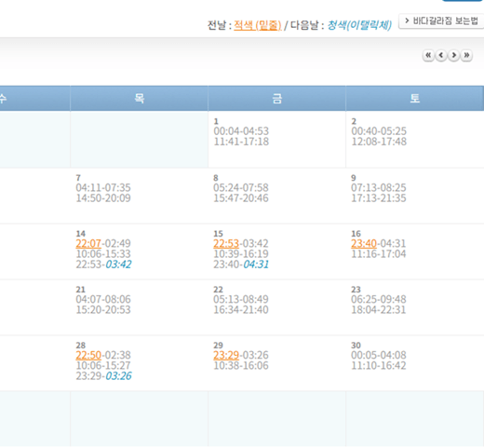Viewport: 484px width, 448px height.
Task: Click orange 22:07 time on day 14
Action: 88,243
